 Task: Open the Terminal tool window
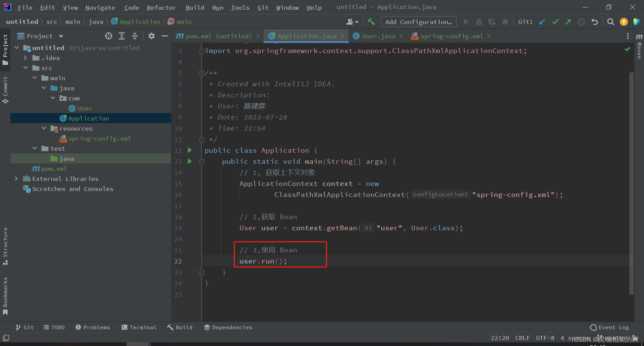(139, 327)
